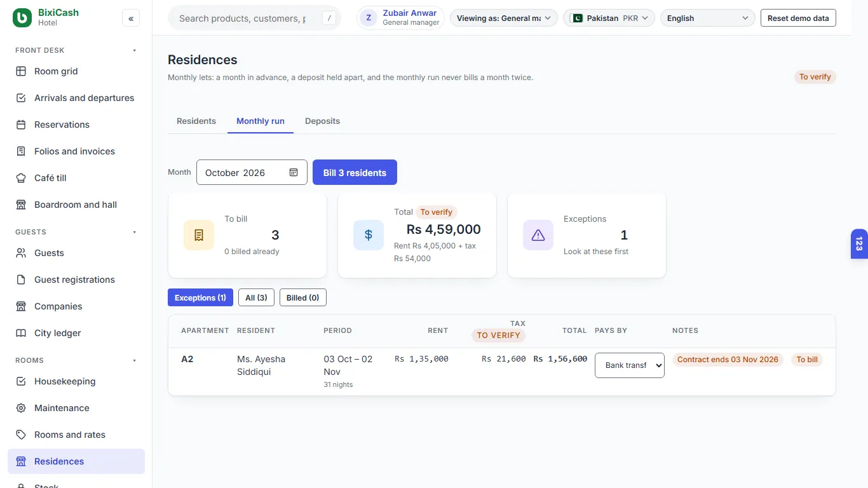
Task: Click the Reservations calendar icon
Action: point(21,125)
